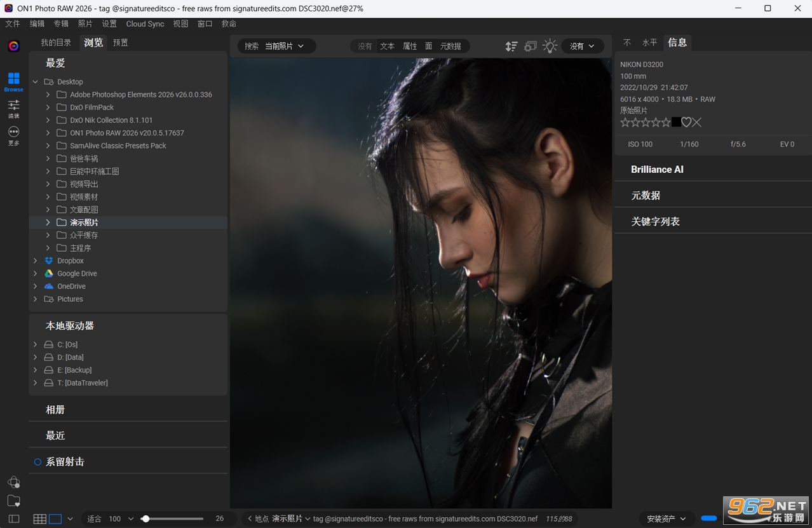This screenshot has width=812, height=528.
Task: Mark the photo as liked with heart
Action: coord(686,123)
